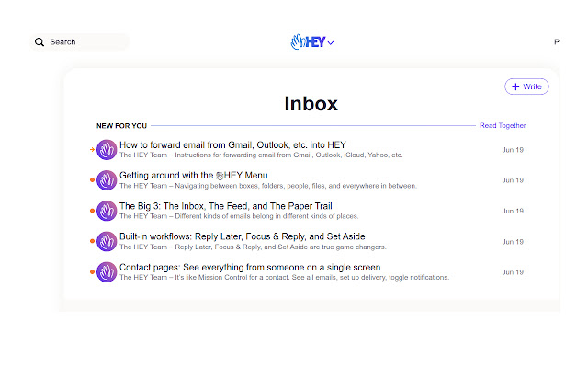Image resolution: width=588 pixels, height=368 pixels.
Task: Click the Jun 19 date on forward email row
Action: point(513,150)
